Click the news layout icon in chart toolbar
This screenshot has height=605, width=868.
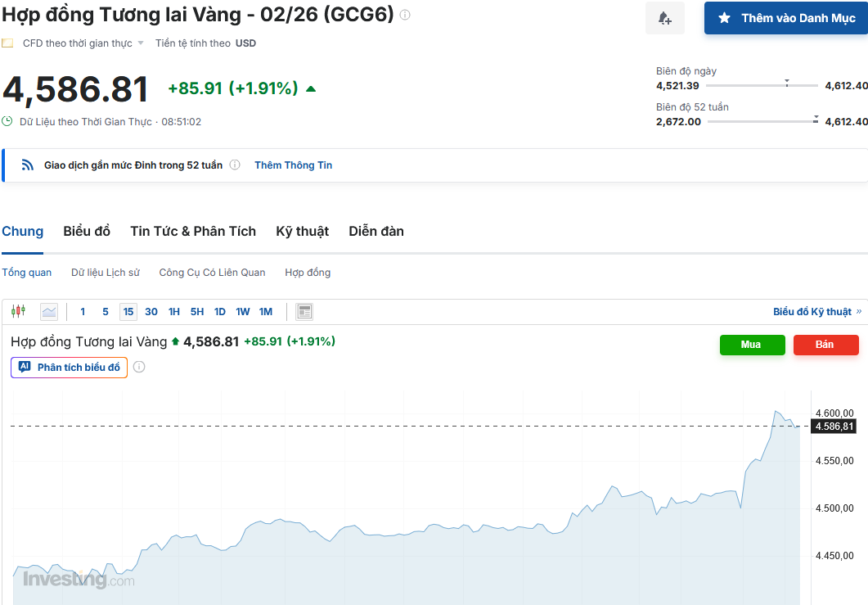[304, 311]
